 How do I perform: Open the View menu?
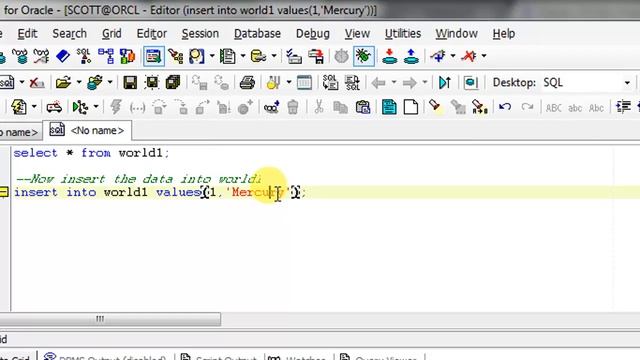pyautogui.click(x=357, y=33)
